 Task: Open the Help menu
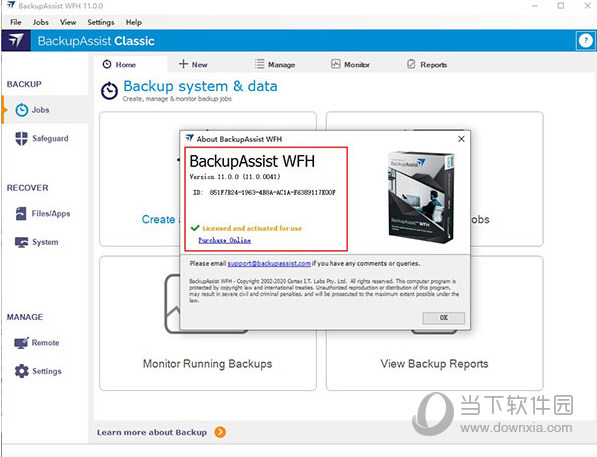[x=134, y=22]
